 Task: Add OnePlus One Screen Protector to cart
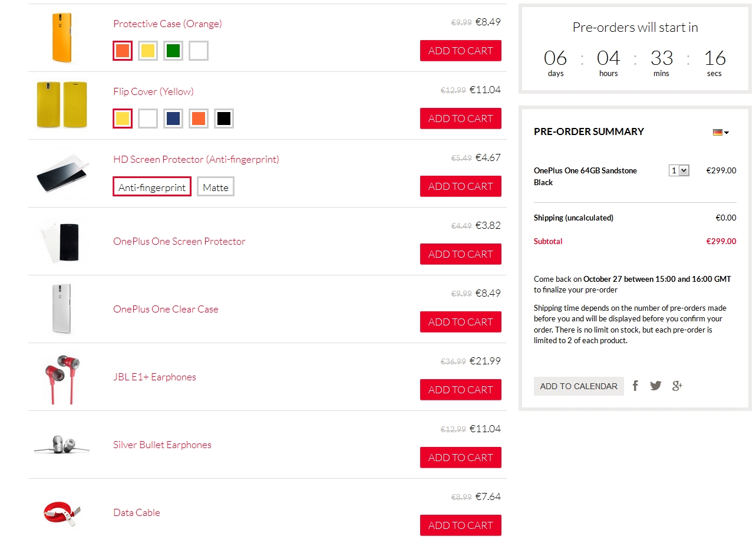coord(461,254)
